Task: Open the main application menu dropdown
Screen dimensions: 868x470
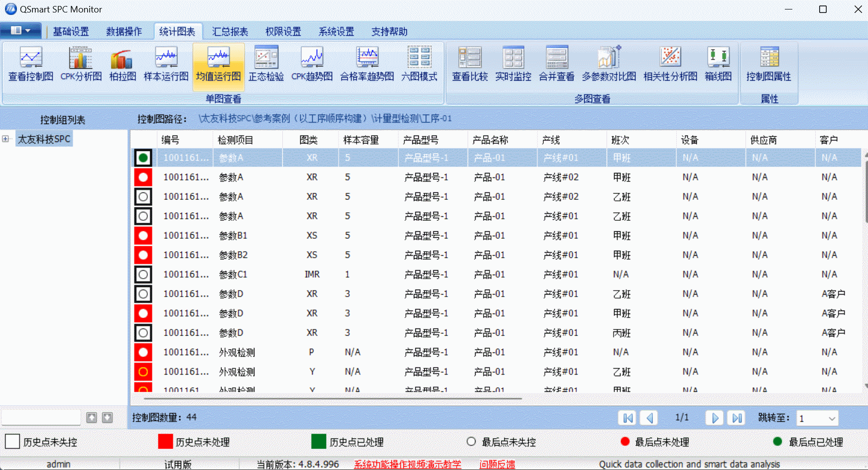Action: pyautogui.click(x=21, y=30)
